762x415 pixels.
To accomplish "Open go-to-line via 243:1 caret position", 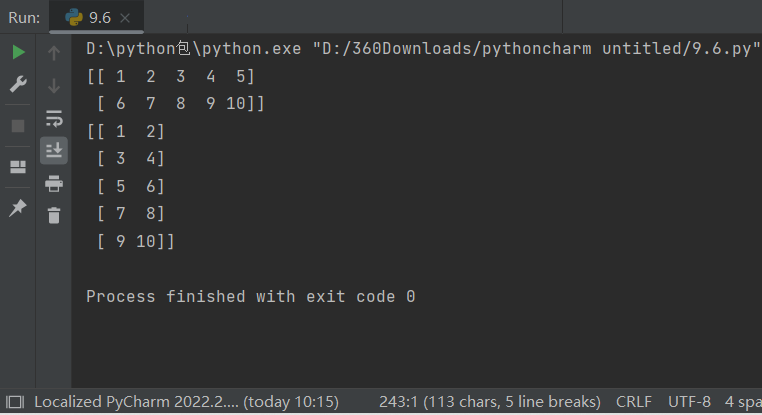I will (490, 402).
